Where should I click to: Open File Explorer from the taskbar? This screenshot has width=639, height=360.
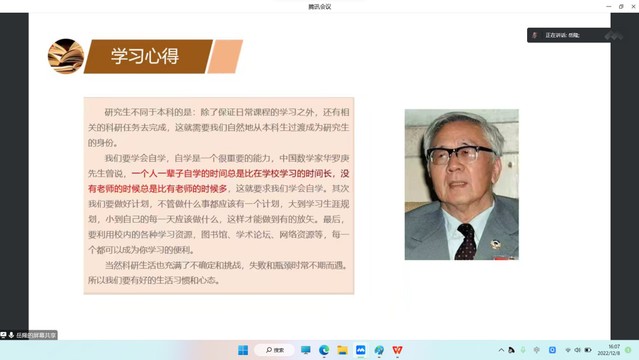(342, 350)
